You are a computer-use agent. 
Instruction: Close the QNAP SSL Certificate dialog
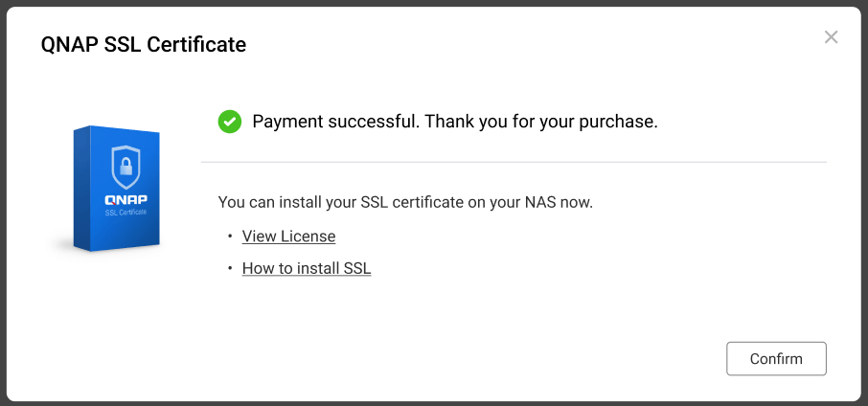(x=831, y=37)
